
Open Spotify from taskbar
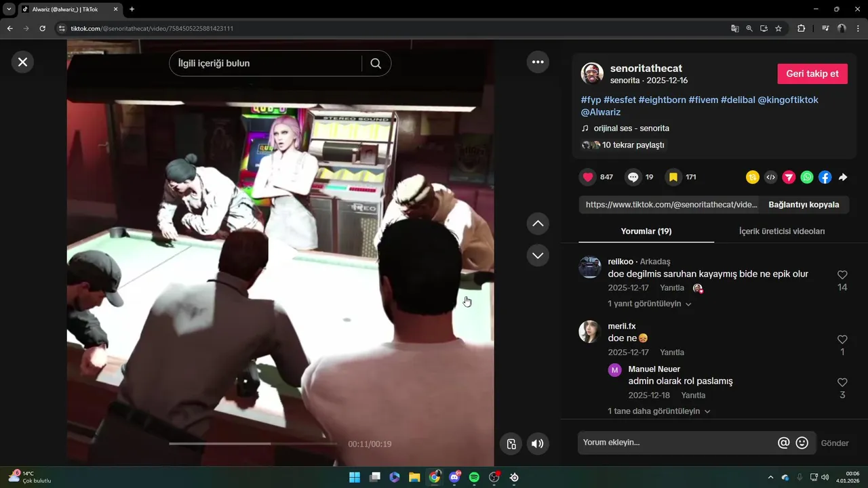point(474,477)
